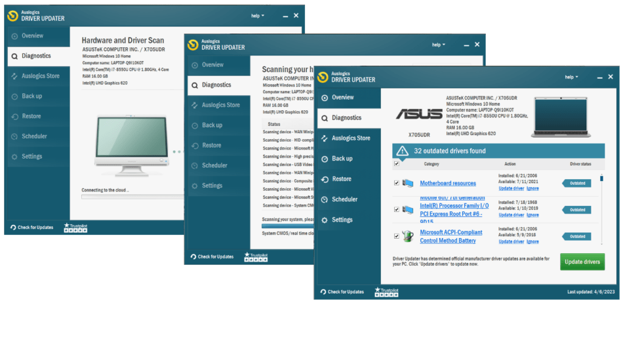Switch to Auslogics Store in front window

click(x=351, y=138)
